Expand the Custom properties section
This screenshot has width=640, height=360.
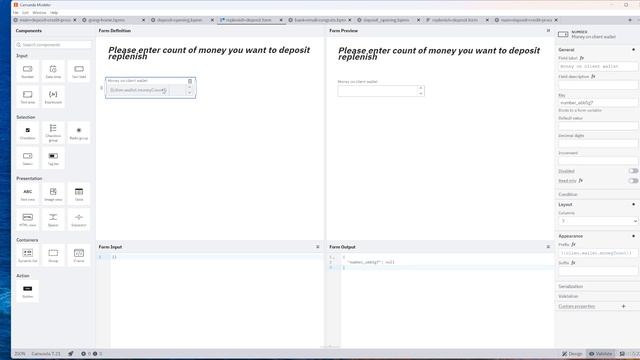point(577,306)
